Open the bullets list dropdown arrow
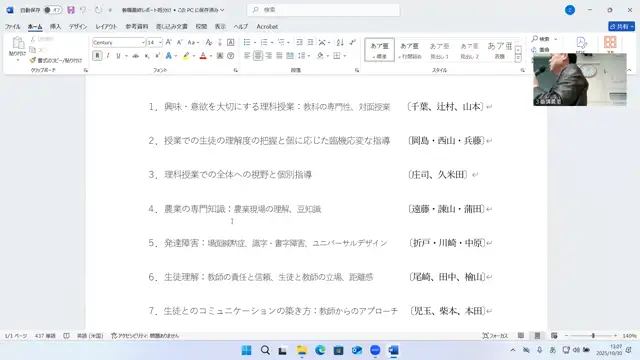Viewport: 640px width, 360px height. pos(255,42)
